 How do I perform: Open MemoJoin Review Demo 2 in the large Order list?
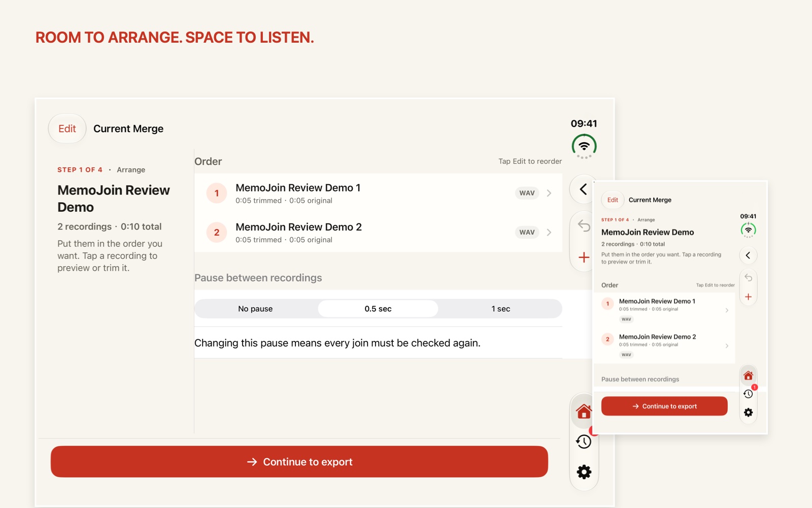click(378, 232)
